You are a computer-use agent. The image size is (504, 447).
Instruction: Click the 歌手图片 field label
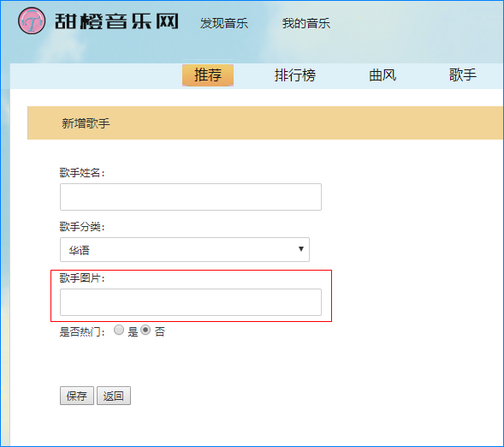[82, 277]
